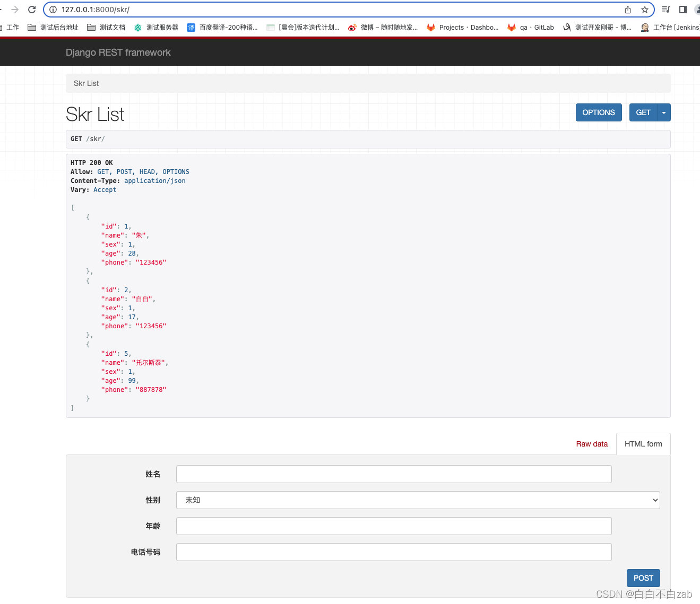The width and height of the screenshot is (700, 604).
Task: Click the "application/json" content type value
Action: pos(155,181)
